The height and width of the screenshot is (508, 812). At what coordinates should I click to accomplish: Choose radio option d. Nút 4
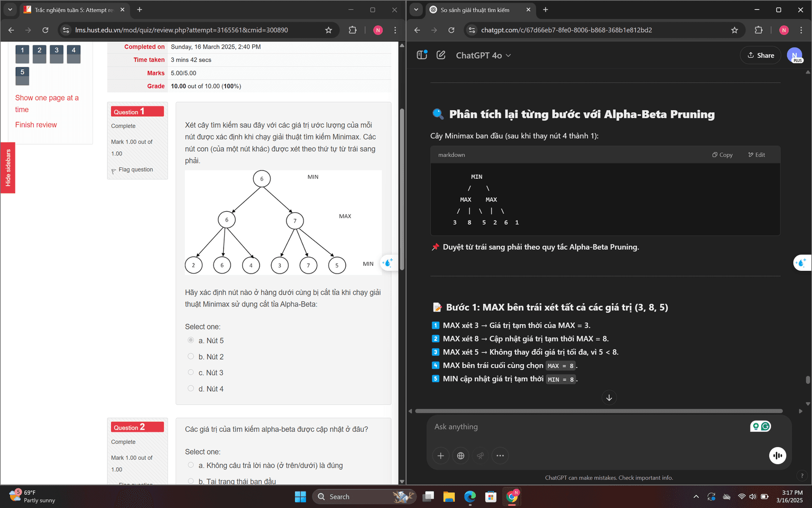pos(191,388)
